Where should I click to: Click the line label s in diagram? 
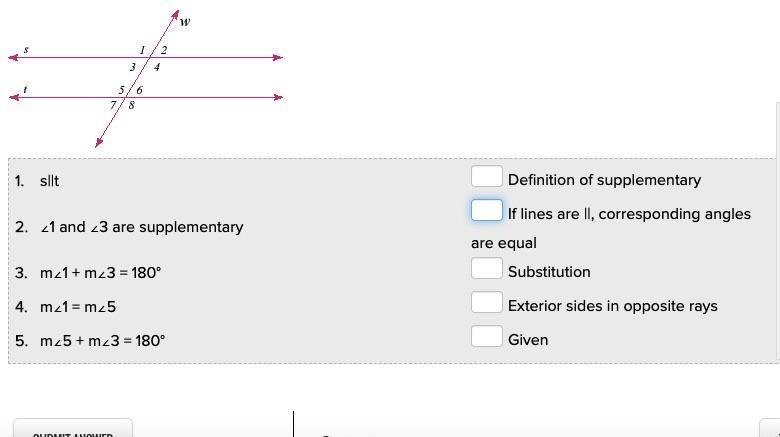[x=25, y=49]
